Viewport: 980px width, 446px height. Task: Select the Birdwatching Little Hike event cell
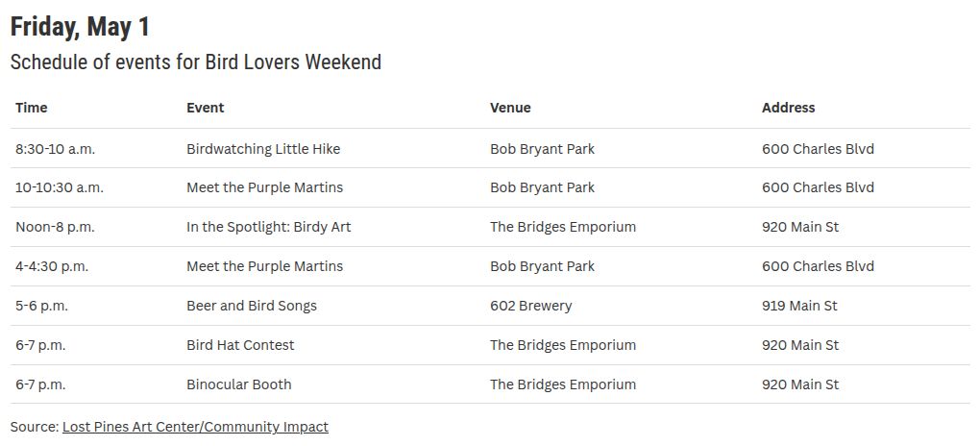[263, 149]
